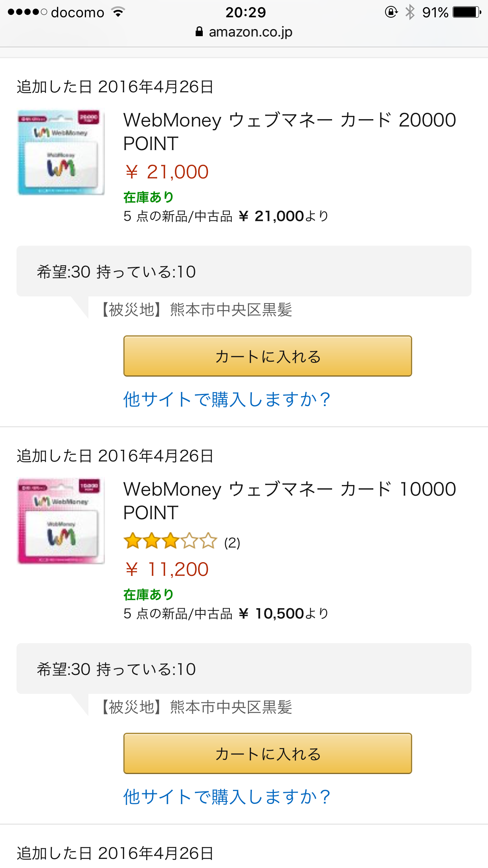Viewport: 488px width, 868px height.
Task: Click first 他サイトで購入しますか？ link
Action: [227, 400]
